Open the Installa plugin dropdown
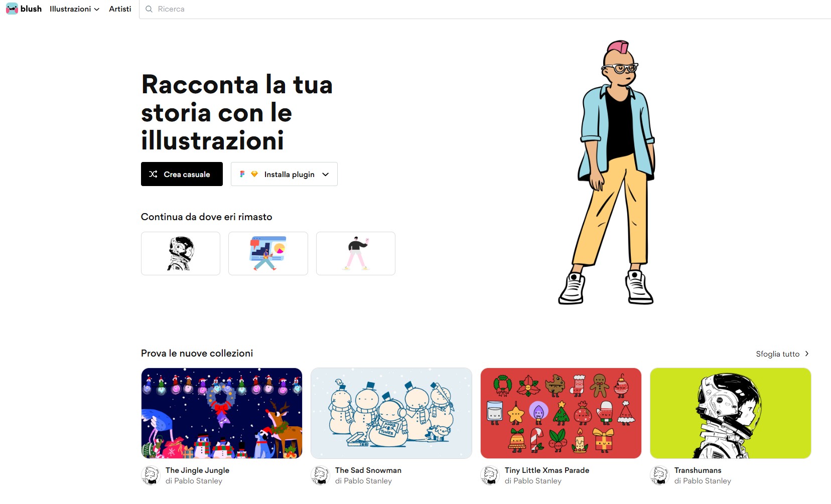 (284, 174)
